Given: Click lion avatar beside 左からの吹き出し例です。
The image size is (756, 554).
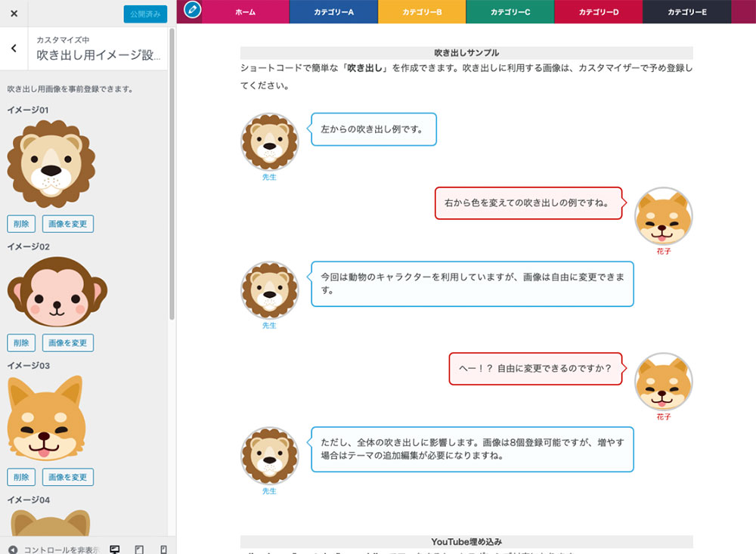Looking at the screenshot, I should [x=270, y=142].
